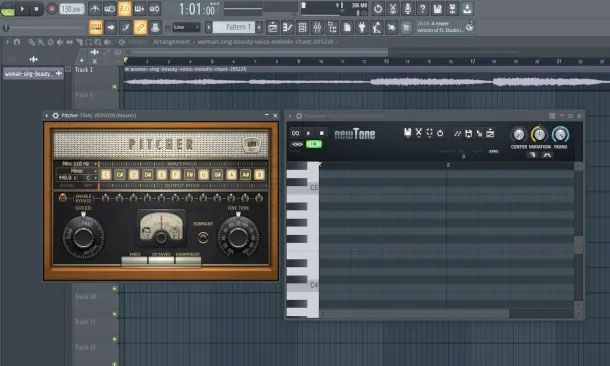Stop playback in the main transport bar

pos(36,9)
